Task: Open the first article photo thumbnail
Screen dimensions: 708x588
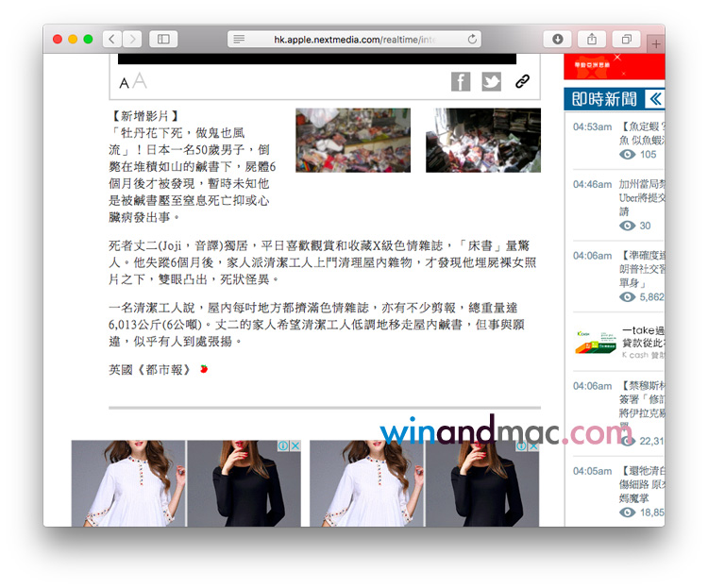Action: (353, 140)
